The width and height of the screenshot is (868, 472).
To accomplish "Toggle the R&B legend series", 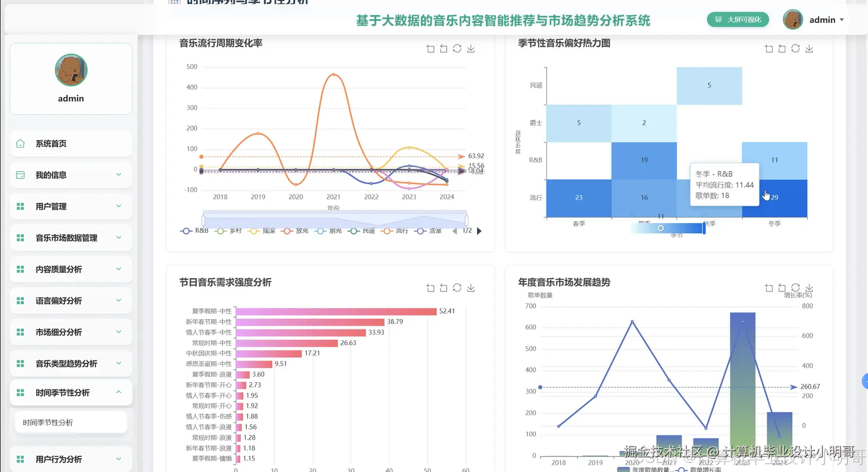I will 194,231.
